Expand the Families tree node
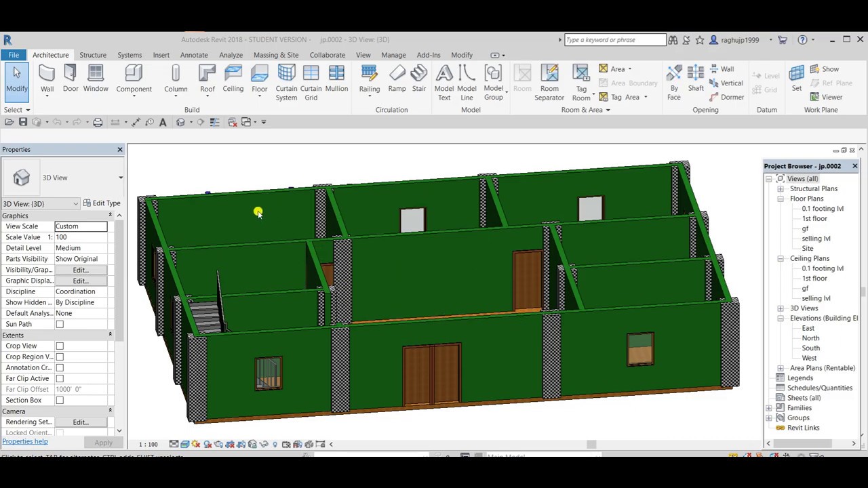 point(769,408)
